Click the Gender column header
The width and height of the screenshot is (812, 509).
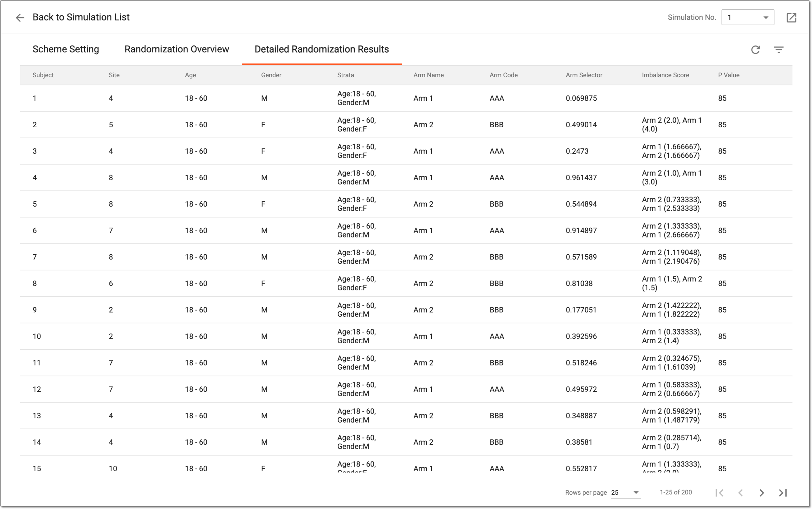click(x=271, y=75)
